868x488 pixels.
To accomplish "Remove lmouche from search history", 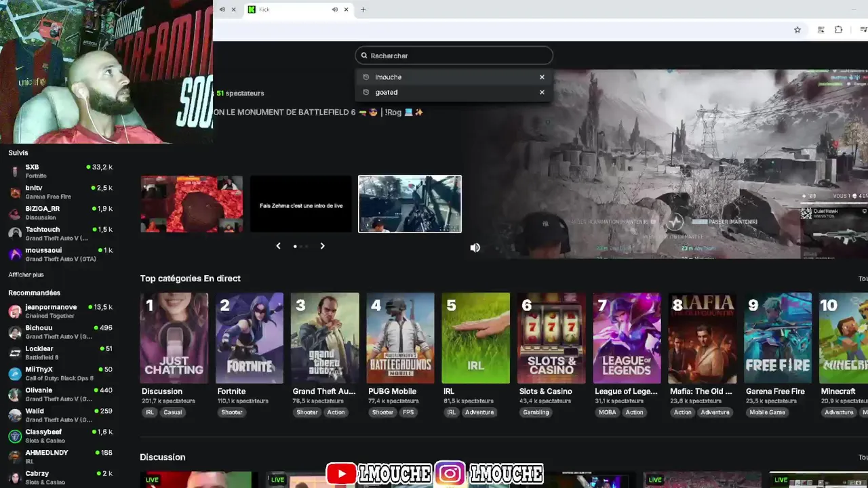I will 542,77.
